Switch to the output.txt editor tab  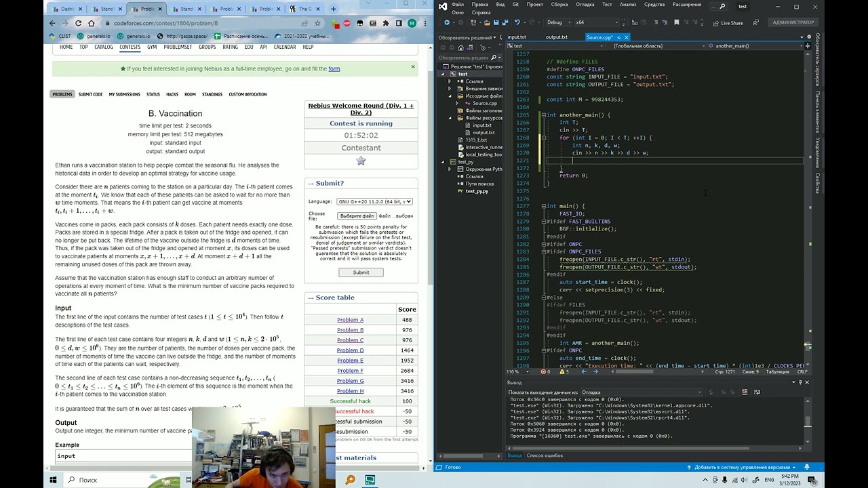[557, 37]
